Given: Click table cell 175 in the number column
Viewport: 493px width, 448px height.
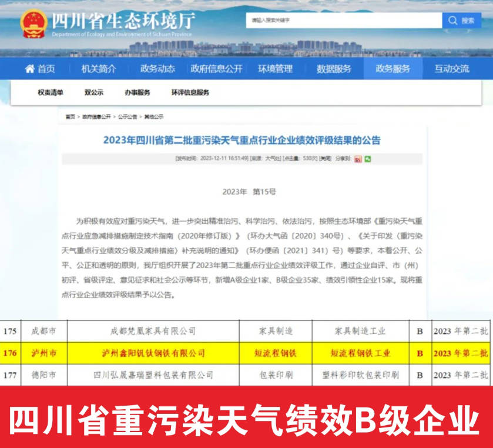Looking at the screenshot, I should tap(10, 331).
